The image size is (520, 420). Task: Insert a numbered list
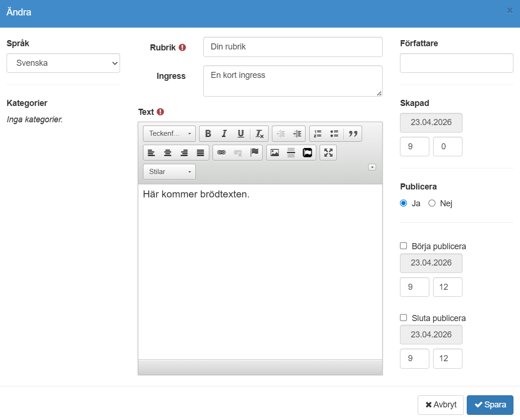pyautogui.click(x=318, y=134)
